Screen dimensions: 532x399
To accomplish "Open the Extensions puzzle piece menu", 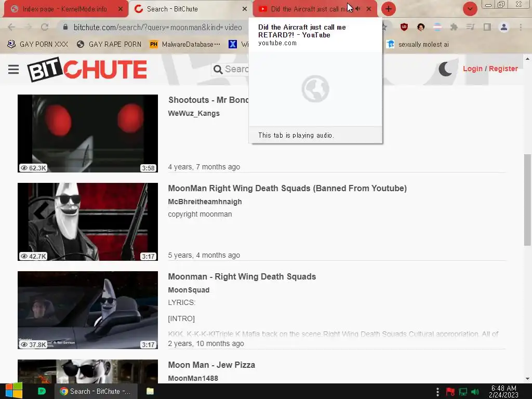I will [454, 27].
